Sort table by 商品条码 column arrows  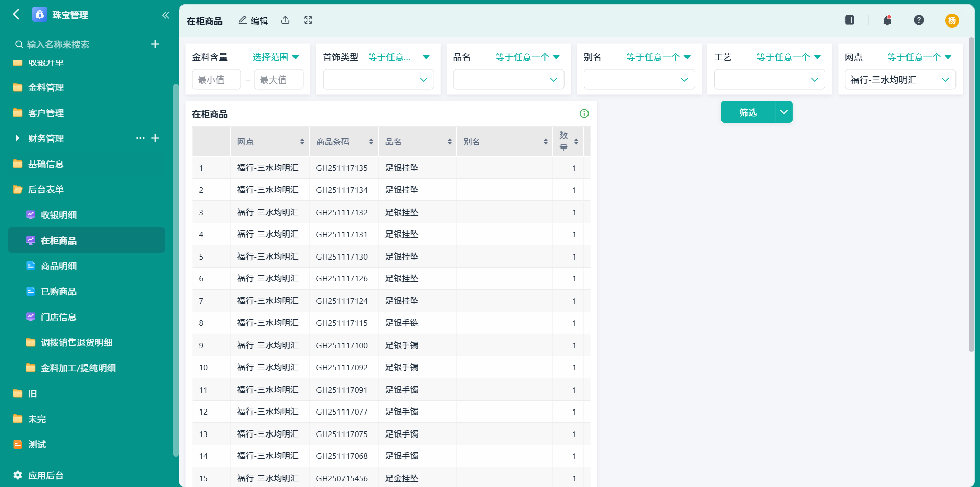coord(371,142)
